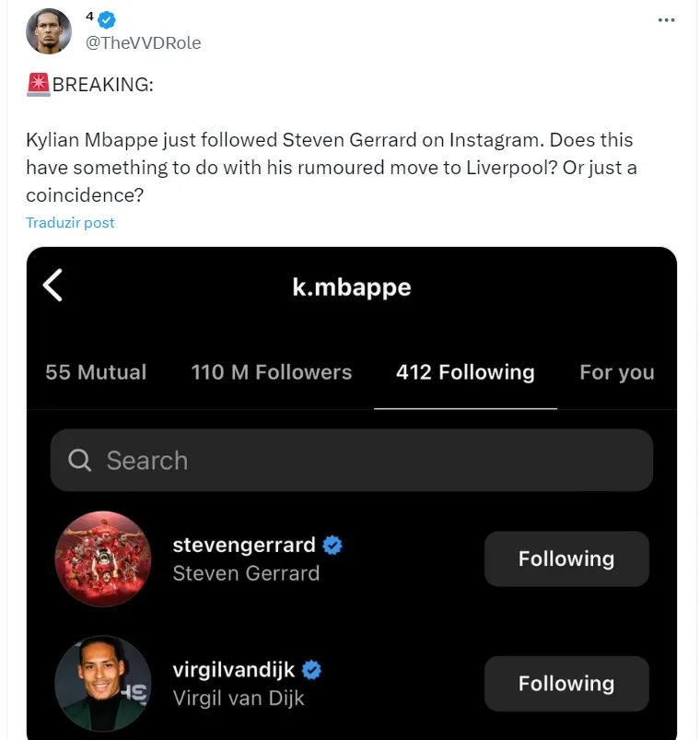
Task: Open the three-dot more options menu
Action: coord(666,20)
